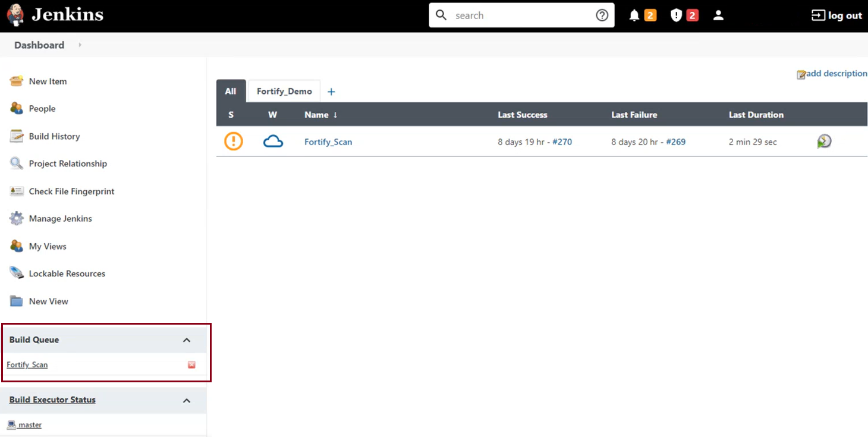Add a new view with plus tab
Screen dimensions: 868x437
point(331,92)
